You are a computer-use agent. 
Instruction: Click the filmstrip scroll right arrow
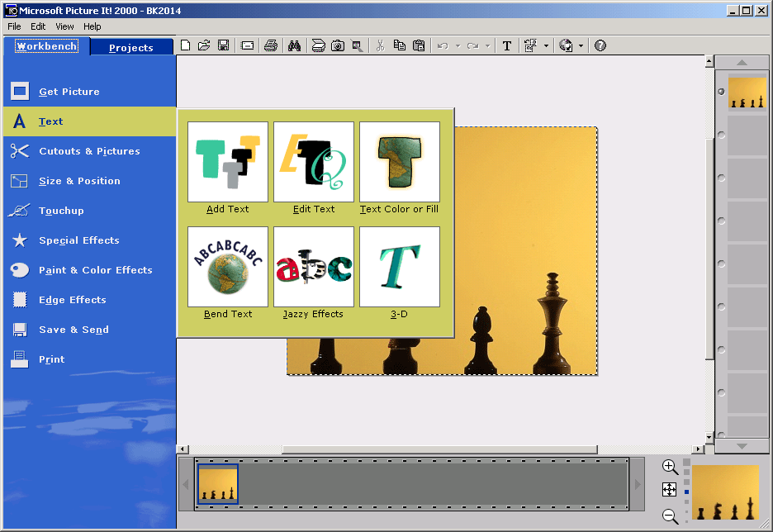(x=638, y=484)
